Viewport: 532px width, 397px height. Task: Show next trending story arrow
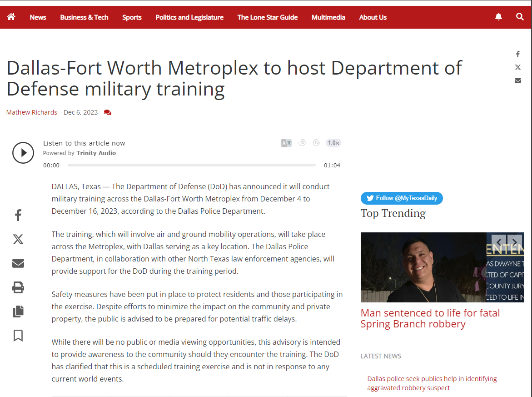[514, 242]
